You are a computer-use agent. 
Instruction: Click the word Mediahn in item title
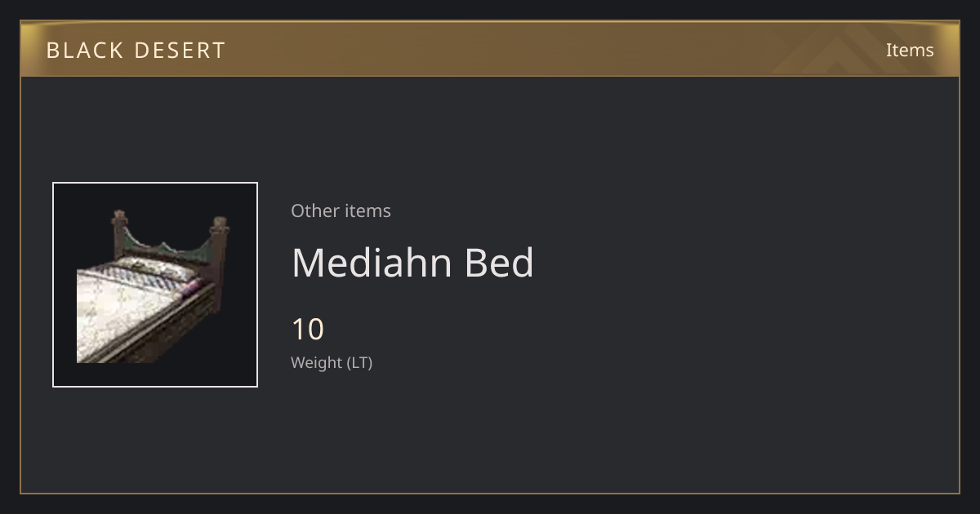point(372,263)
